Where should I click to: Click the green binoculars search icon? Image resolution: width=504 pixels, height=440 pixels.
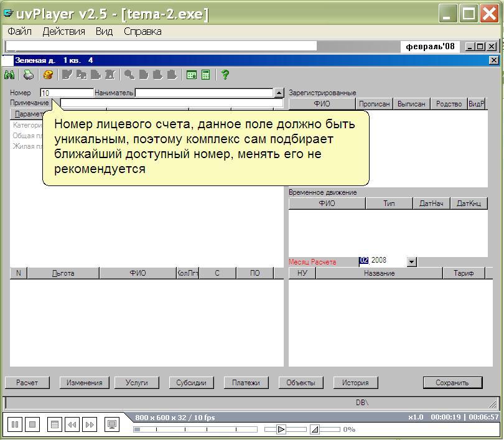9,75
